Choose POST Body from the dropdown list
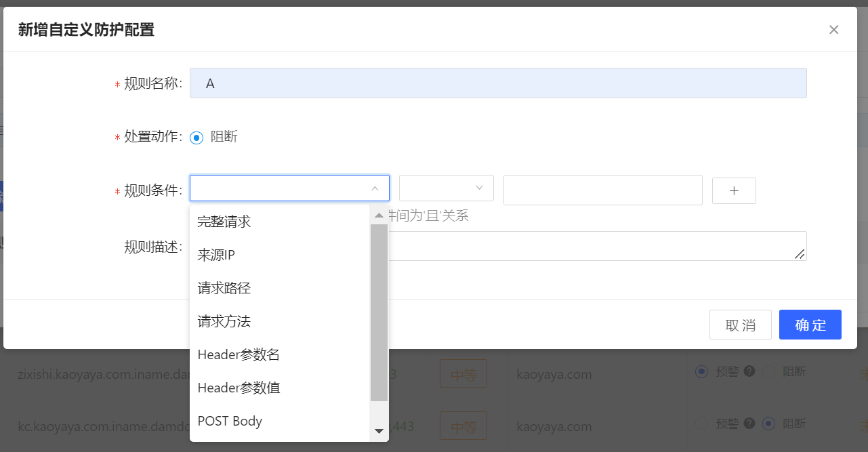 pos(280,421)
